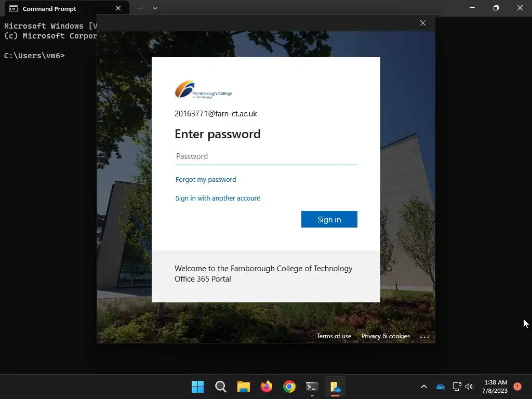Click the Sign in button
The height and width of the screenshot is (399, 532).
[x=329, y=220]
